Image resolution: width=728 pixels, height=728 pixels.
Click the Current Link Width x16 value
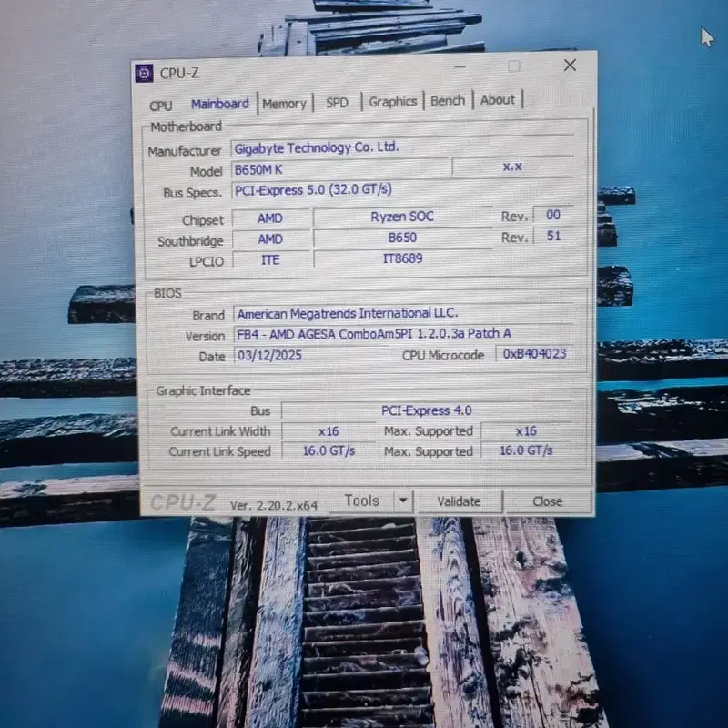click(329, 431)
